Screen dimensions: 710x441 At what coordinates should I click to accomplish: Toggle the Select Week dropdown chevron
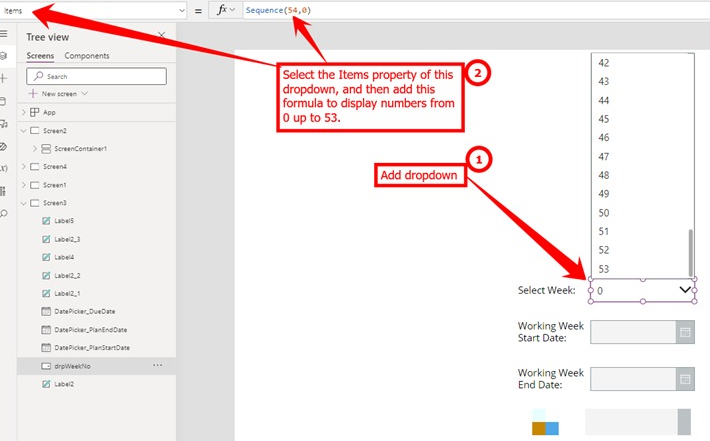(685, 290)
